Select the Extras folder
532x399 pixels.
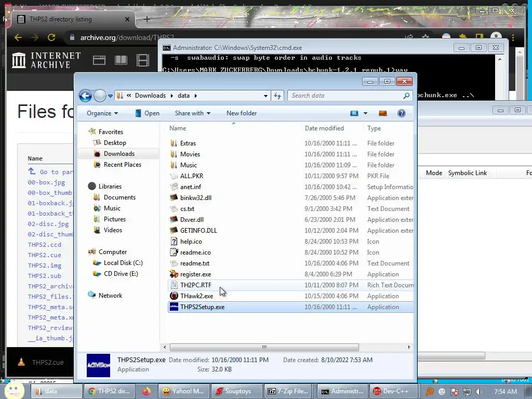pyautogui.click(x=188, y=143)
